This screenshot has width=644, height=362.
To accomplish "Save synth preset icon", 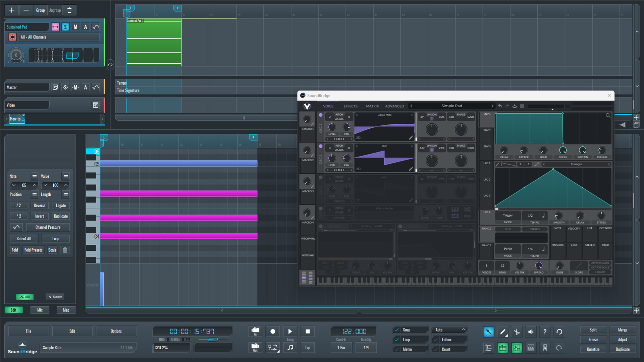I will 515,106.
